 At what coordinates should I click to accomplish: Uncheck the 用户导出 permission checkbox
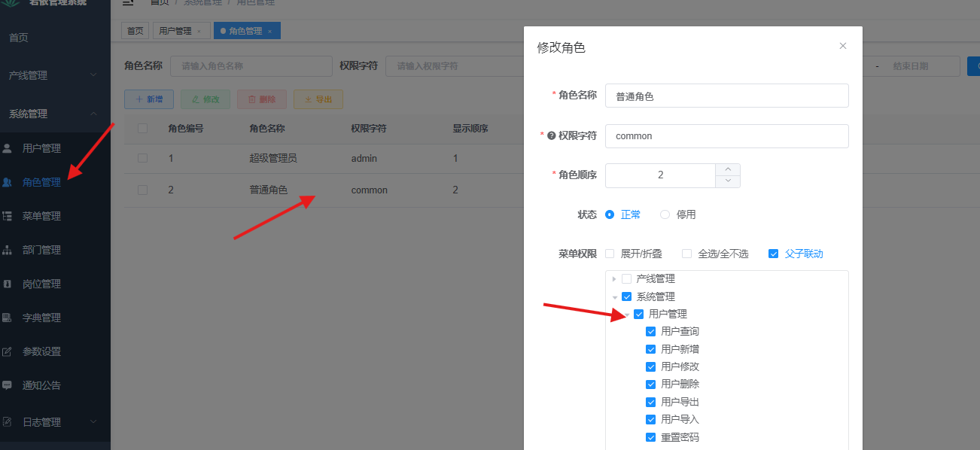click(x=650, y=402)
